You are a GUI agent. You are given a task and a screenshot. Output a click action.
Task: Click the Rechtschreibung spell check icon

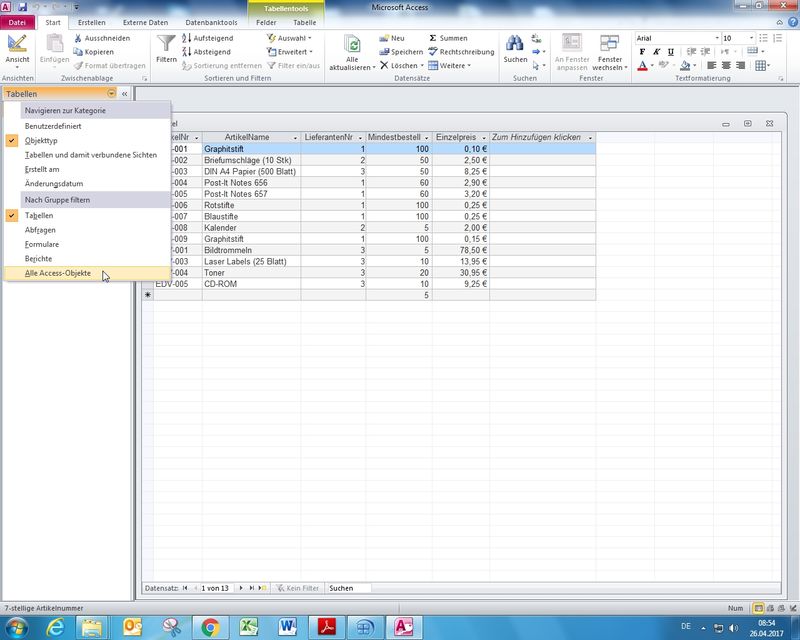pyautogui.click(x=433, y=52)
